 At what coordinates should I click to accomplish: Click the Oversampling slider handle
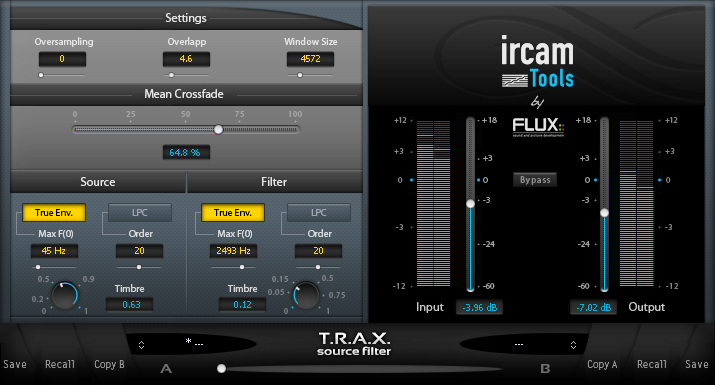coord(41,75)
